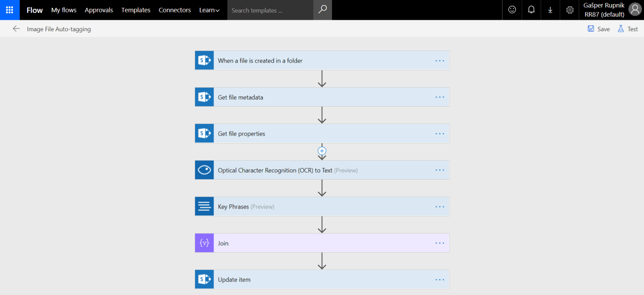Open notifications bell icon
The image size is (644, 295).
tap(531, 10)
